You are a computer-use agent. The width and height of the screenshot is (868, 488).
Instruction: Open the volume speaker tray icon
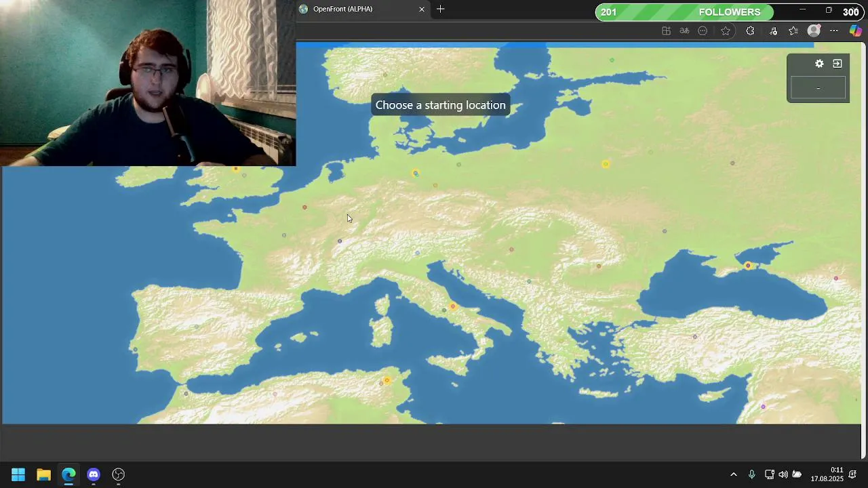tap(783, 474)
